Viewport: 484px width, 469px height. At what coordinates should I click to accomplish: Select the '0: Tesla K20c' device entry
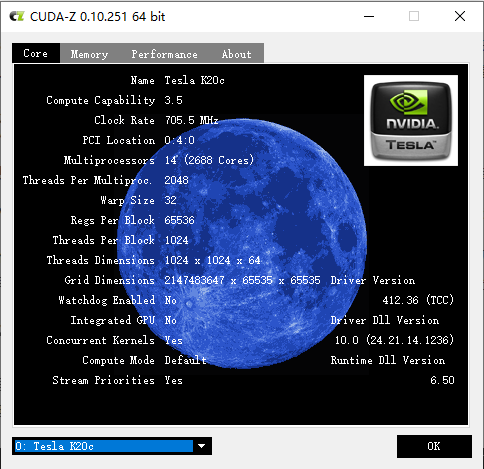(104, 446)
